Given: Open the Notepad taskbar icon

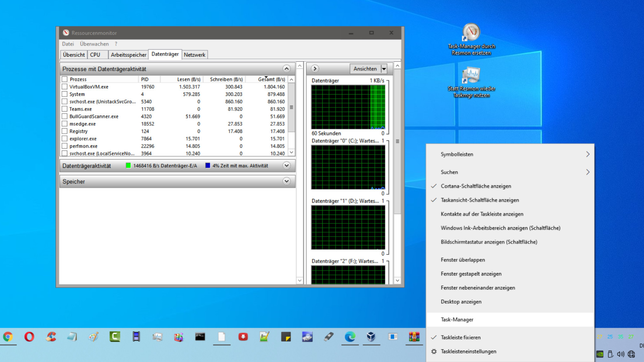Looking at the screenshot, I should click(72, 337).
